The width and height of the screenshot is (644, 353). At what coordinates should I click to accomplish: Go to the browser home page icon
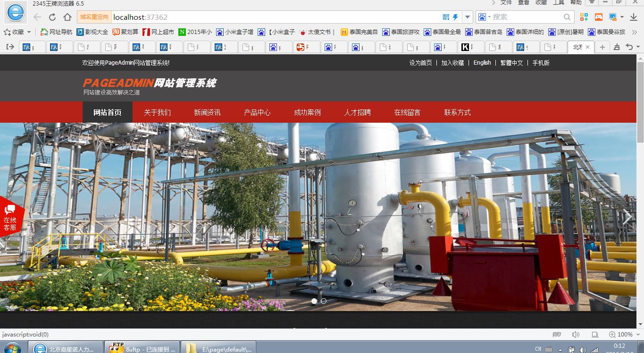(x=67, y=17)
